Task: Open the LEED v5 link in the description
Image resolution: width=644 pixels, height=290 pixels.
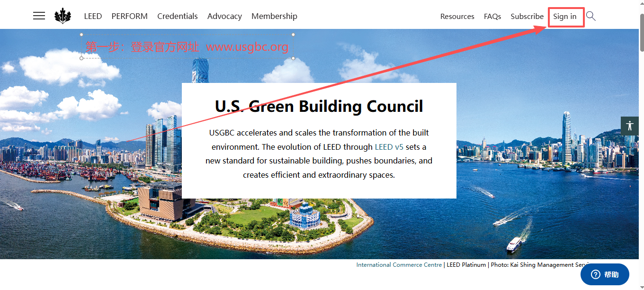Action: pyautogui.click(x=389, y=146)
